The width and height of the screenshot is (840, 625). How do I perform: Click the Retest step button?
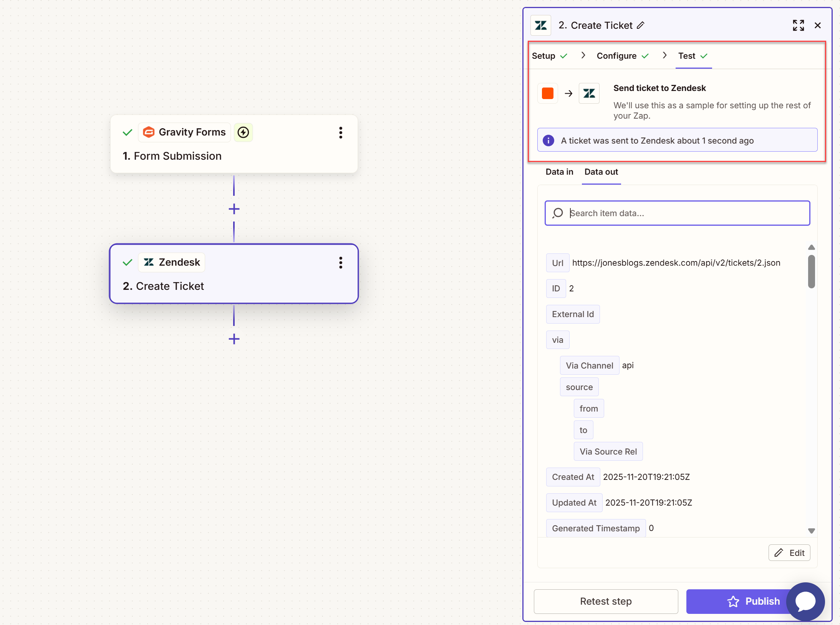pos(606,601)
